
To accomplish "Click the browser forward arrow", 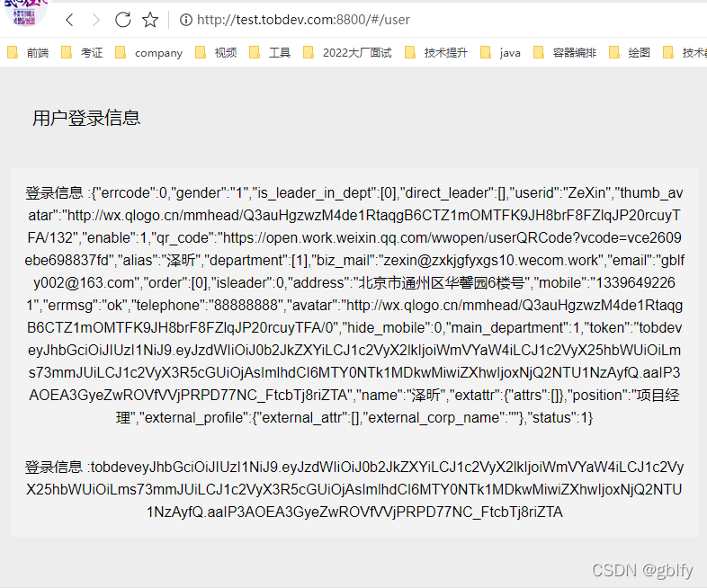I will [x=95, y=20].
